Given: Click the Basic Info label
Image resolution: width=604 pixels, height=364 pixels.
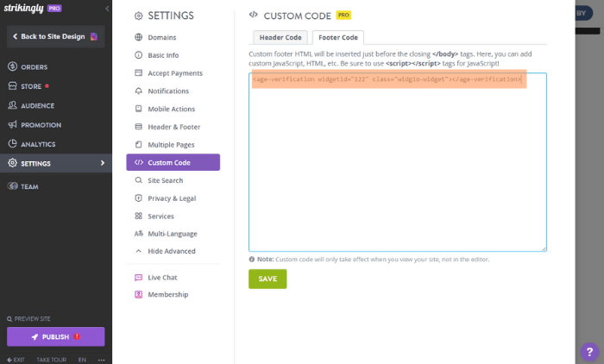Looking at the screenshot, I should pyautogui.click(x=163, y=55).
